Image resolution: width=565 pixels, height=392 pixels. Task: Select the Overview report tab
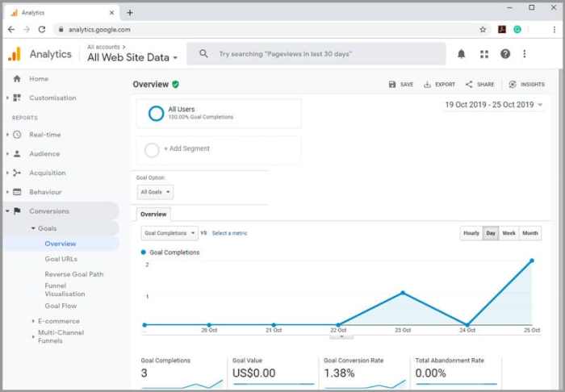tap(153, 215)
